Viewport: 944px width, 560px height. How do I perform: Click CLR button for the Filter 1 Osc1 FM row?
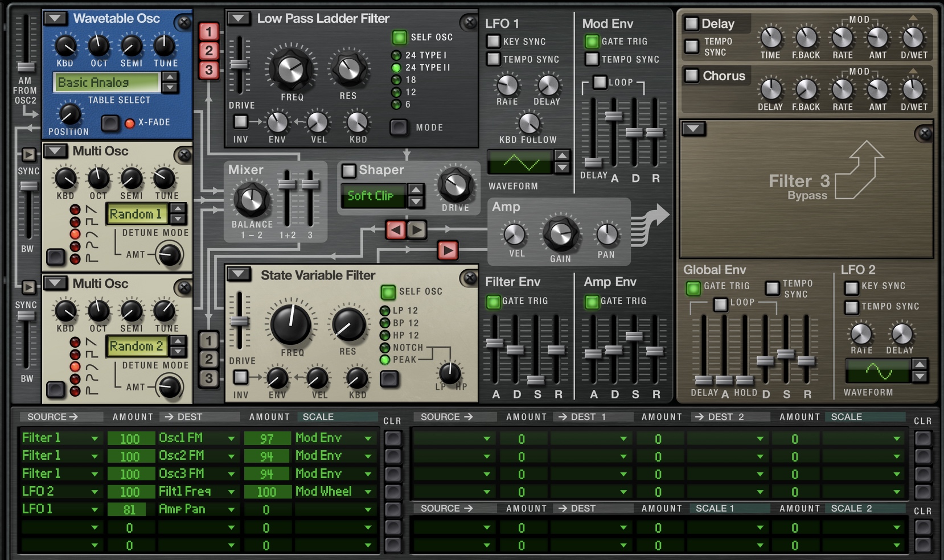click(x=393, y=438)
